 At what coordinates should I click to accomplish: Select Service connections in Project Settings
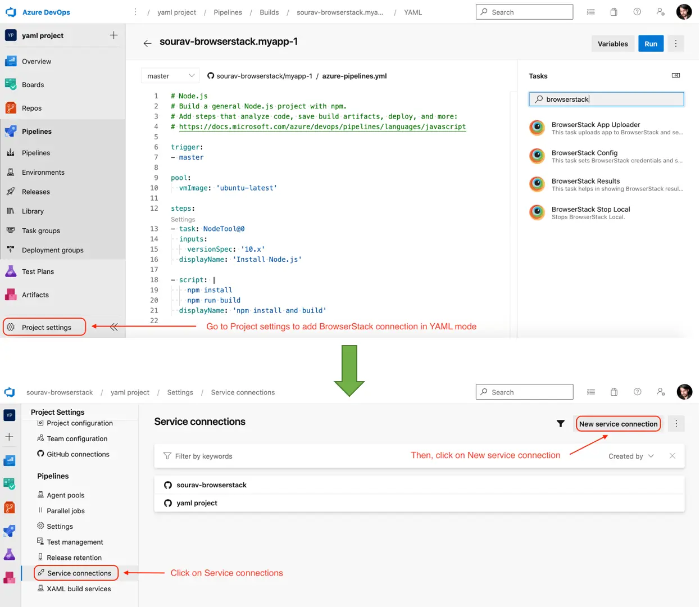79,573
